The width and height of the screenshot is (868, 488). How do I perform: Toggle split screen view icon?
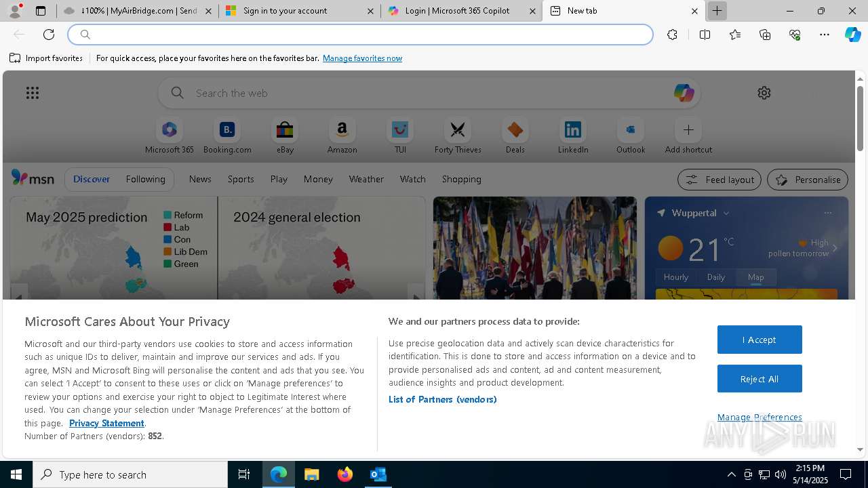pos(705,35)
